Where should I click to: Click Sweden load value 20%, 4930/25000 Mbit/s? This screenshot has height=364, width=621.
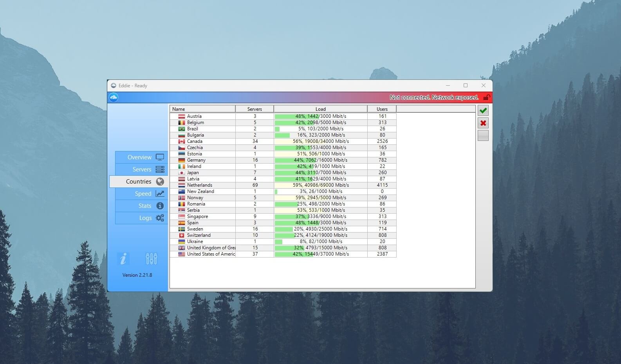pyautogui.click(x=321, y=229)
